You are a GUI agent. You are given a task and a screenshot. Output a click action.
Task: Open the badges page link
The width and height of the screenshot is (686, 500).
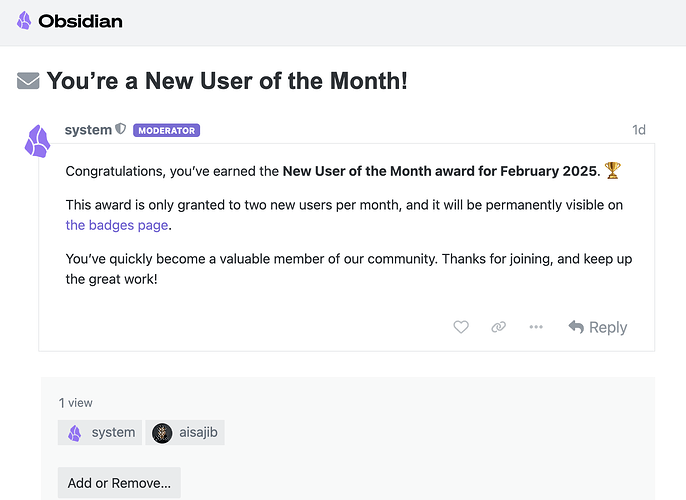[x=117, y=225]
